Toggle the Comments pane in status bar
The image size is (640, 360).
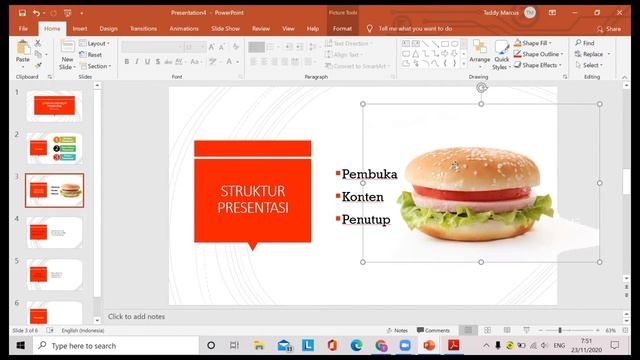coord(433,330)
